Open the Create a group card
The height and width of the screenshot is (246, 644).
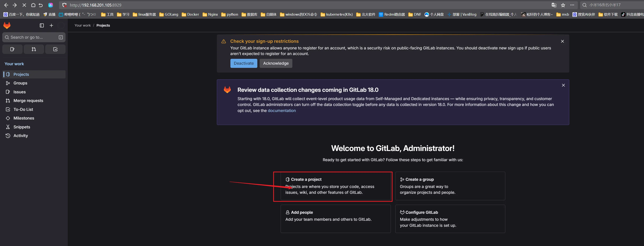450,186
